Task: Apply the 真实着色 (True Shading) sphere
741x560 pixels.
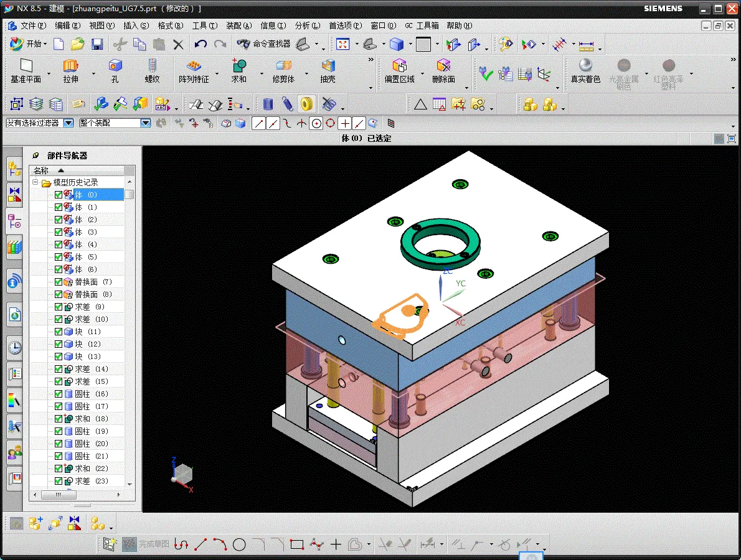Action: [x=585, y=66]
